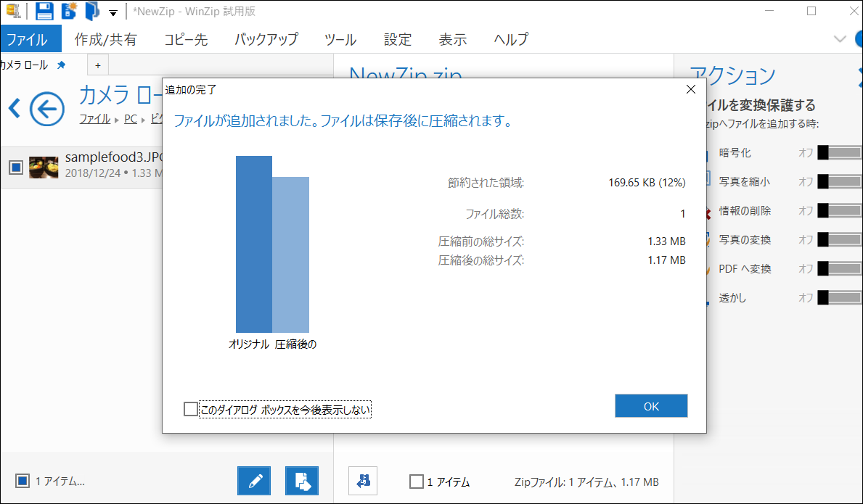Select the samplefood3.JPG thumbnail
The height and width of the screenshot is (504, 863).
coord(44,167)
